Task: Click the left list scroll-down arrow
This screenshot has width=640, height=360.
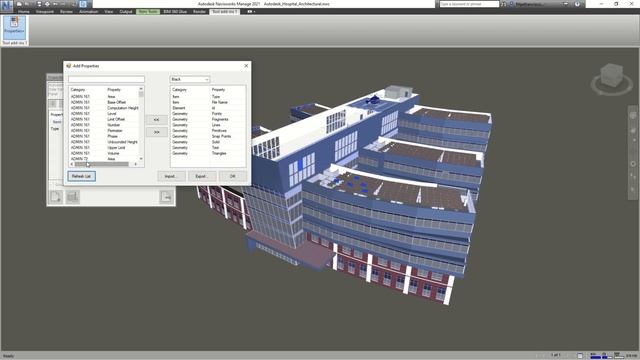Action: [141, 159]
